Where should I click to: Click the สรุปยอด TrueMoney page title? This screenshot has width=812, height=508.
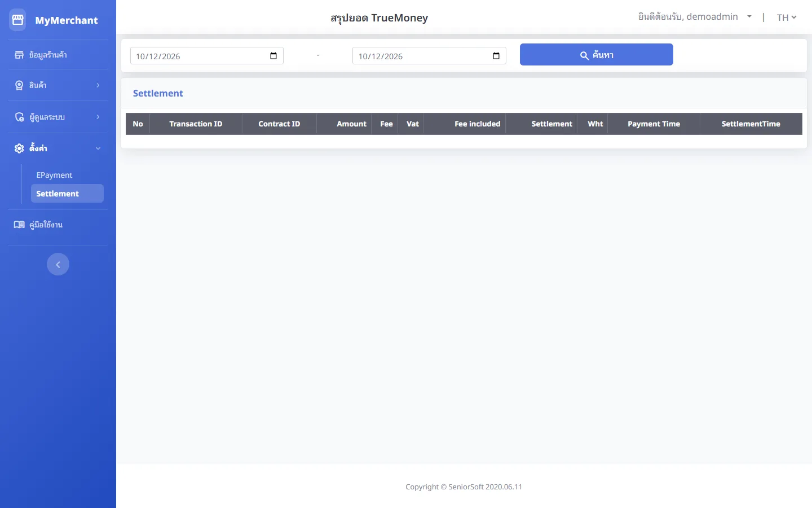tap(379, 18)
